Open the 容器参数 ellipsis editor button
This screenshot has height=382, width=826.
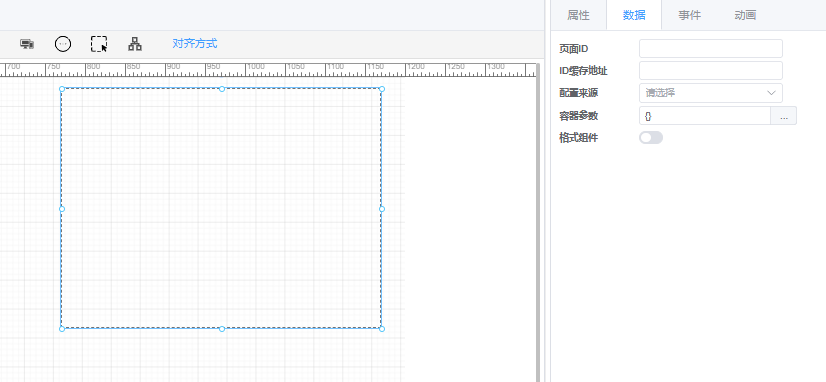(x=784, y=116)
